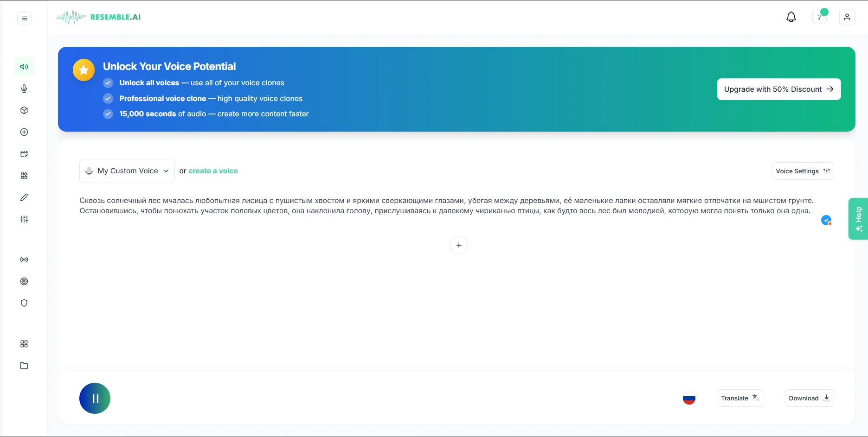This screenshot has height=437, width=868.
Task: Open the user account profile icon
Action: (847, 17)
